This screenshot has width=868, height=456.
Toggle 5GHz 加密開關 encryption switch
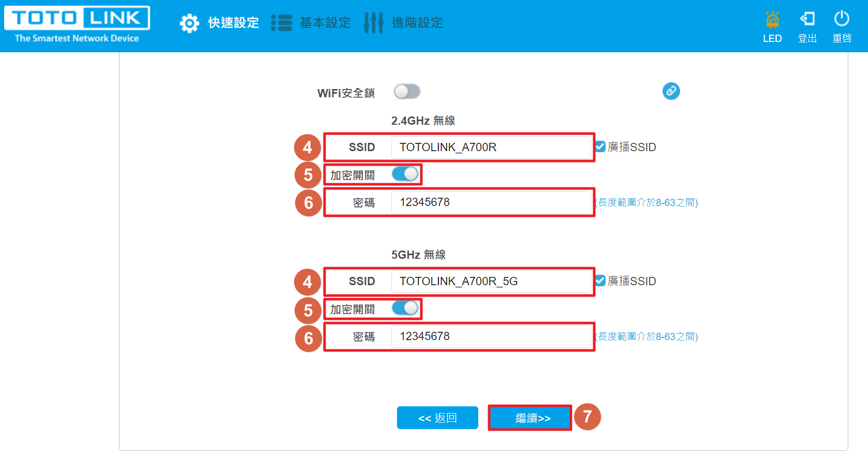[405, 308]
